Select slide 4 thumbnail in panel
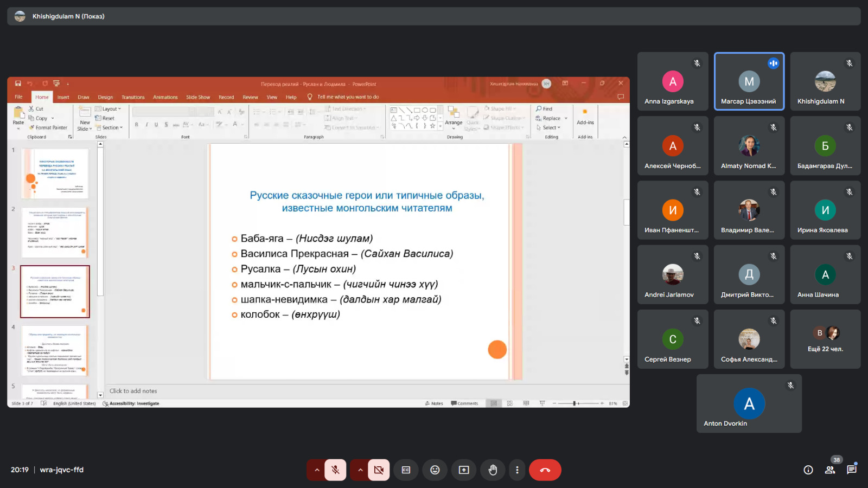 click(55, 351)
